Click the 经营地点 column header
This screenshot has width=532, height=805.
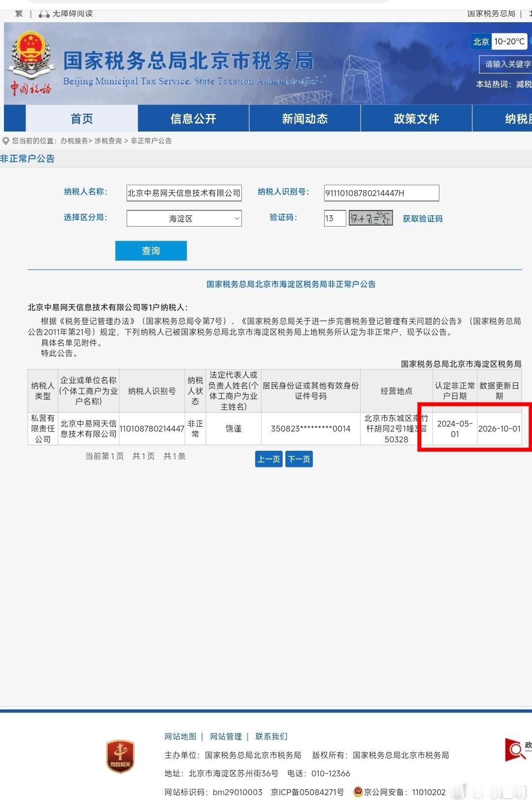point(397,391)
